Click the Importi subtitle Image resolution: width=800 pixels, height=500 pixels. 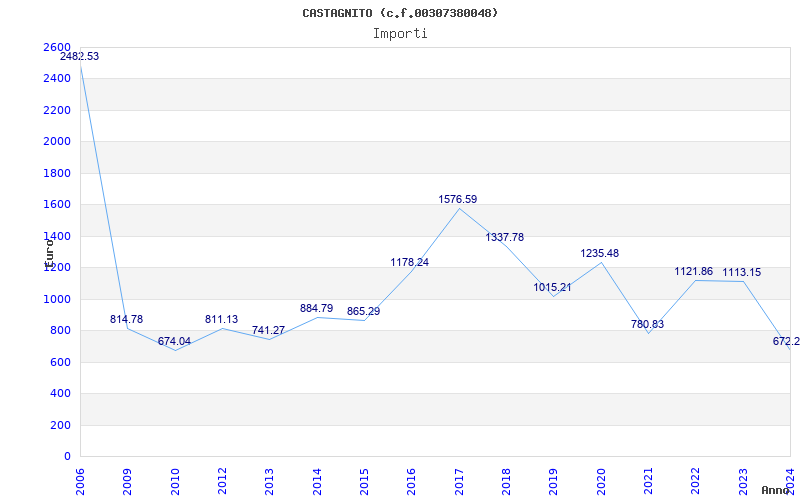click(400, 34)
